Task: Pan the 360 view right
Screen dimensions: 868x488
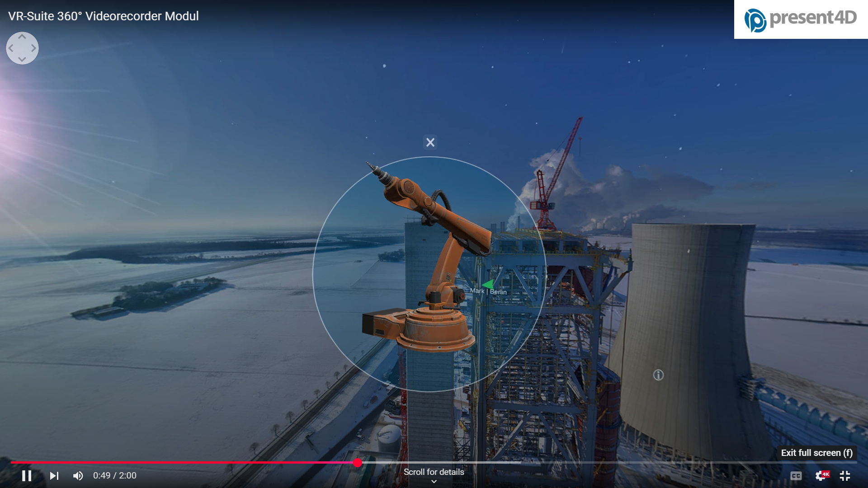Action: [33, 48]
